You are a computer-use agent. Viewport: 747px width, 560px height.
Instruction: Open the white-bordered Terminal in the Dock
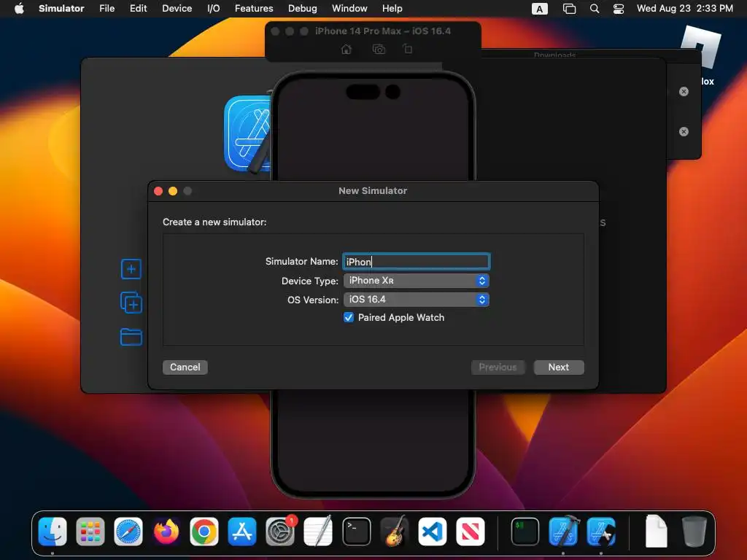(x=356, y=532)
